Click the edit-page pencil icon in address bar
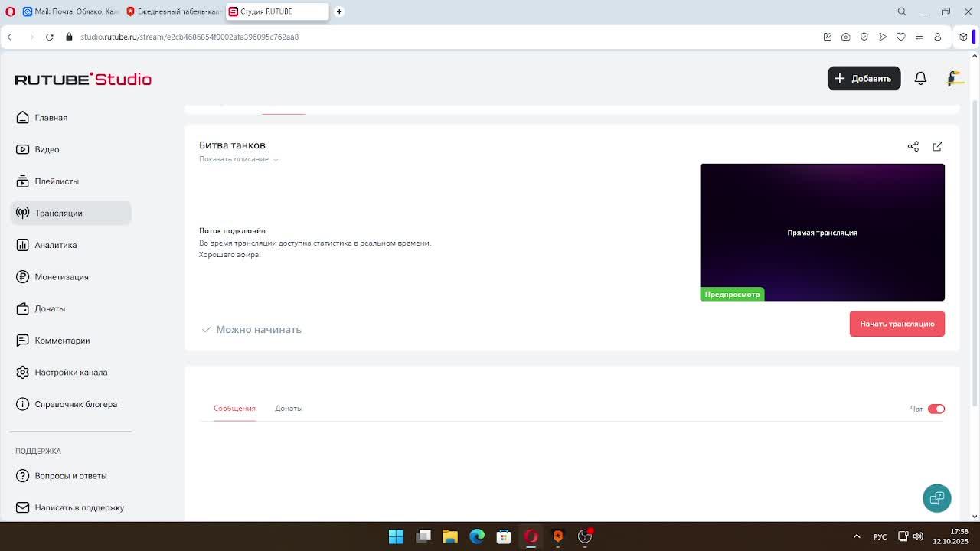 pos(828,37)
